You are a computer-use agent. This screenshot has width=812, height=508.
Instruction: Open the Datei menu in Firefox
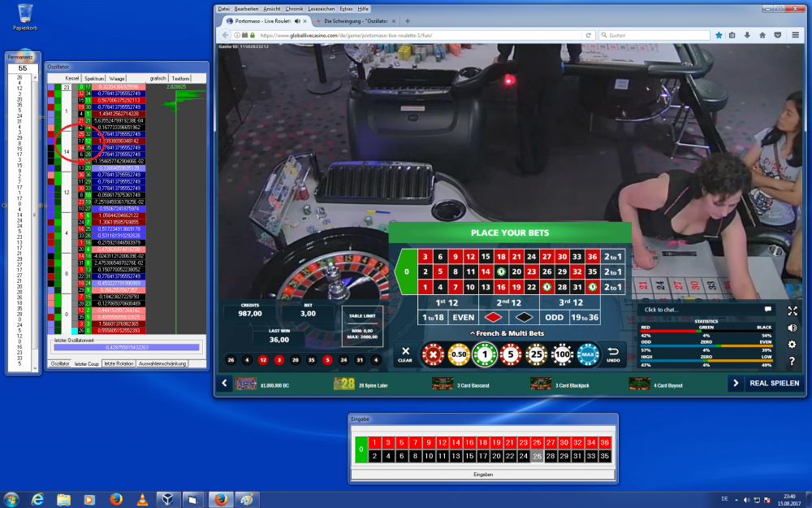tap(224, 9)
